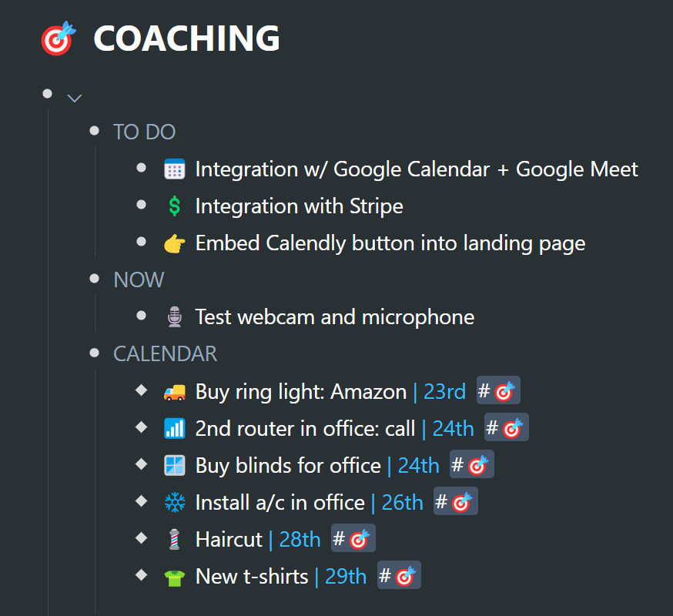Click the dollar sign icon before Stripe
Viewport: 673px width, 616px height.
pyautogui.click(x=175, y=206)
